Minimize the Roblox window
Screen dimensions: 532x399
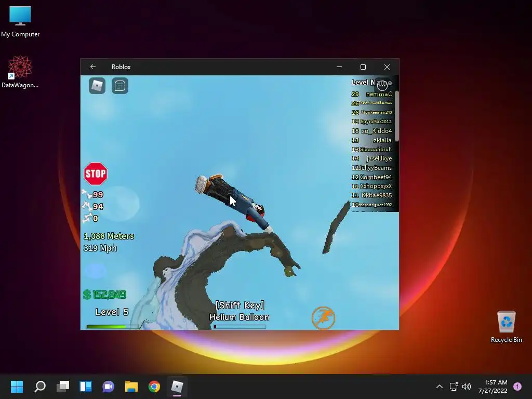point(339,67)
